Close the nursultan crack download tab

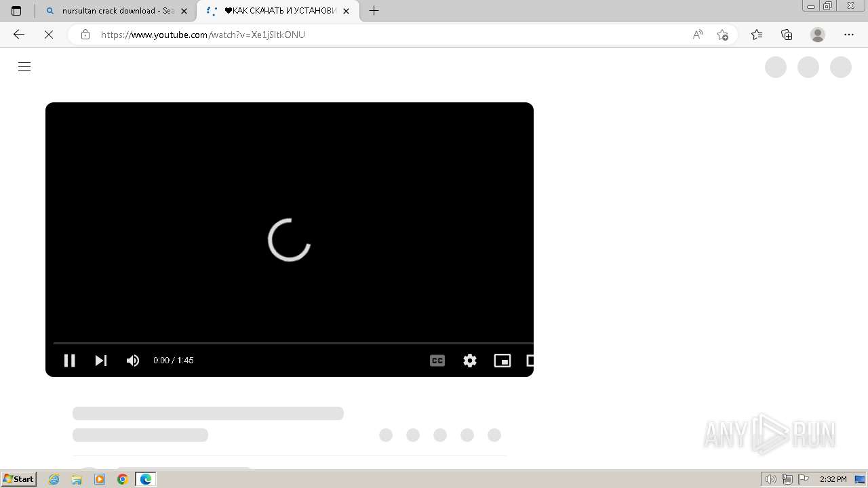point(184,11)
